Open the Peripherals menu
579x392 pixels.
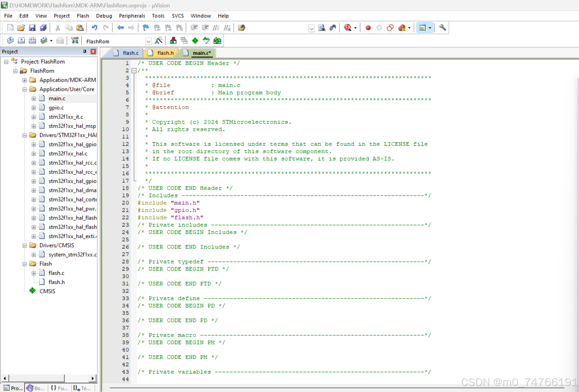[132, 16]
